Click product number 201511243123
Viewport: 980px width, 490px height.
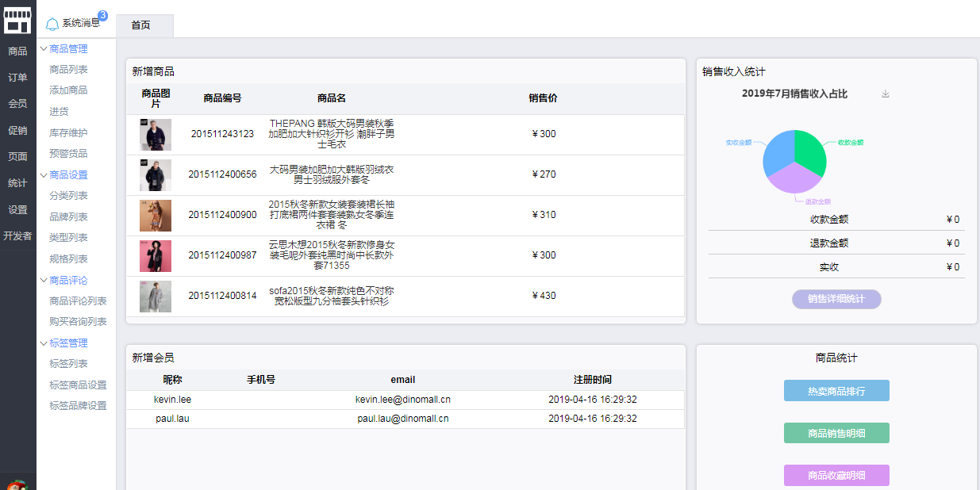pyautogui.click(x=222, y=134)
